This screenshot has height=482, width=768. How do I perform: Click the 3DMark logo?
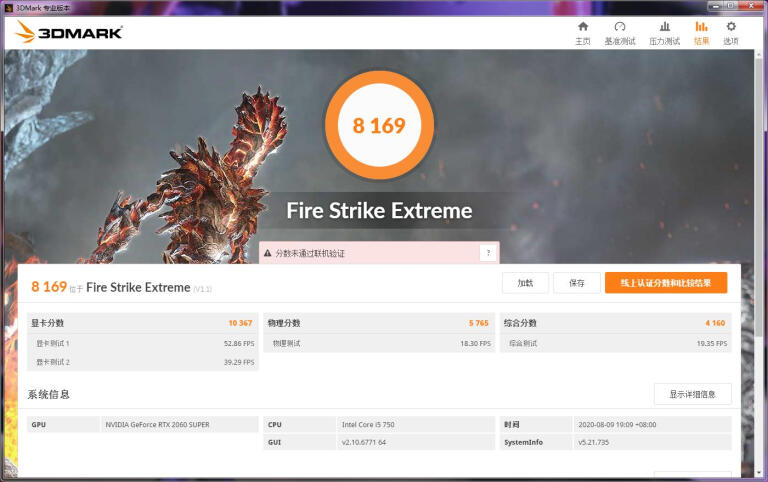69,32
